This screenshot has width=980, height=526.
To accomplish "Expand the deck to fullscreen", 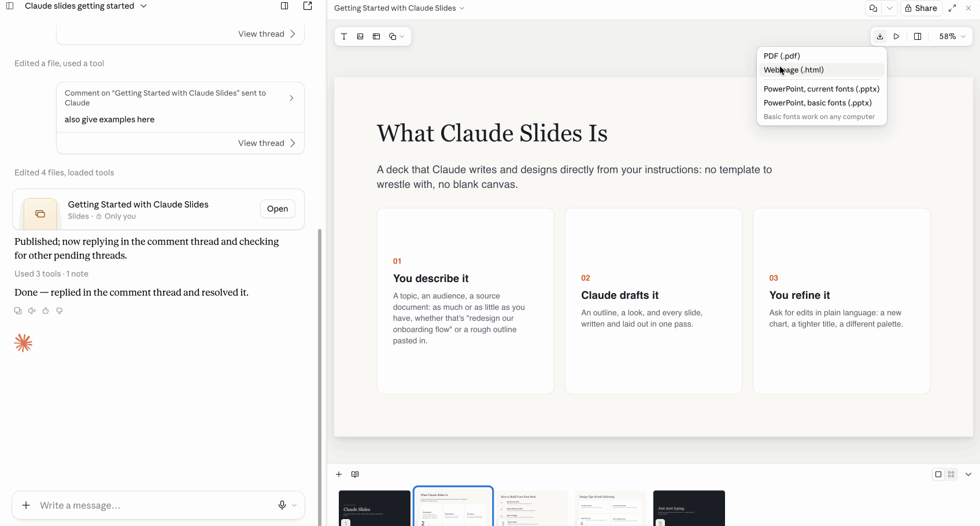I will tap(952, 8).
